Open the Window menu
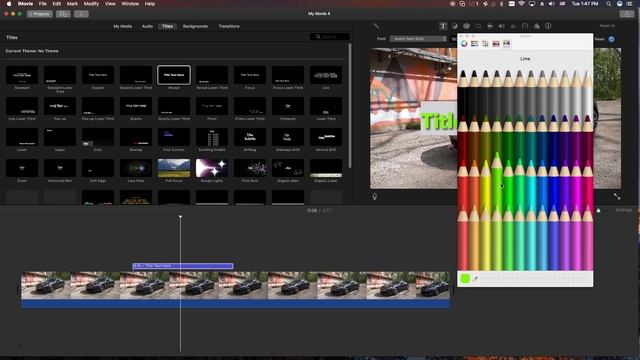The height and width of the screenshot is (360, 640). pyautogui.click(x=130, y=4)
